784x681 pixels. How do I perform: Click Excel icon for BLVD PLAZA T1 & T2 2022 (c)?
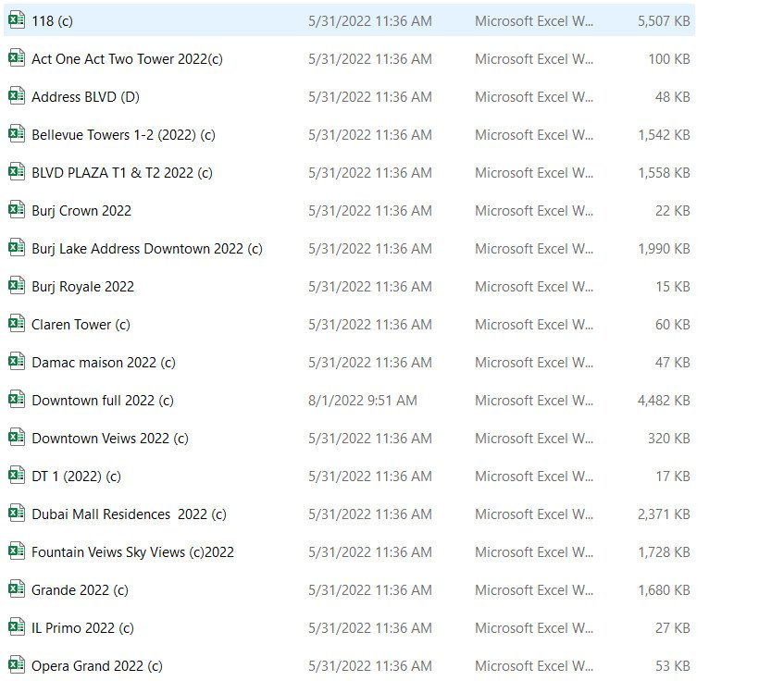click(17, 172)
